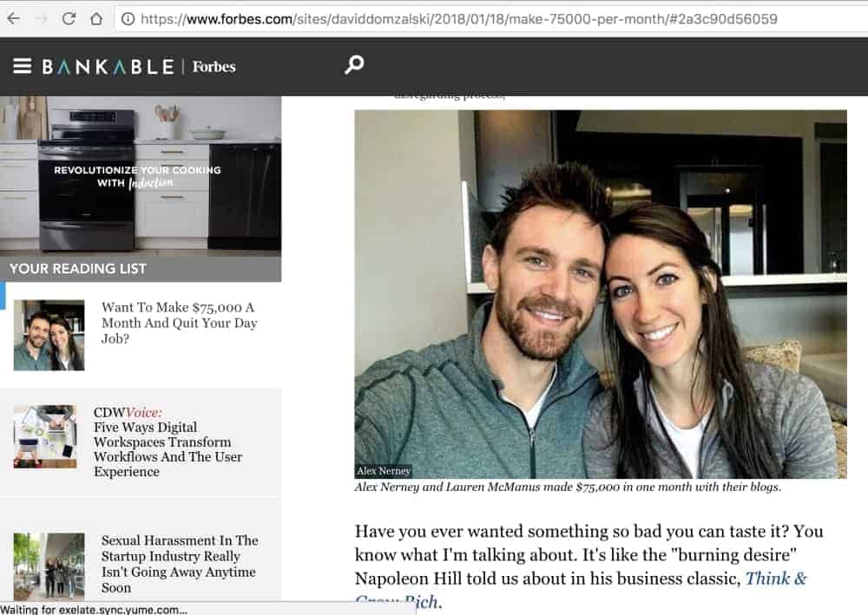The image size is (868, 615).
Task: Click the browser forward arrow
Action: [41, 19]
